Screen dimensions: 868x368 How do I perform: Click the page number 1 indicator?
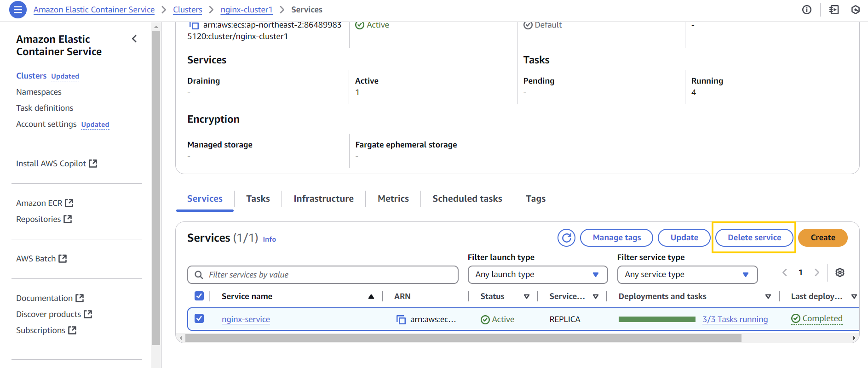point(800,272)
